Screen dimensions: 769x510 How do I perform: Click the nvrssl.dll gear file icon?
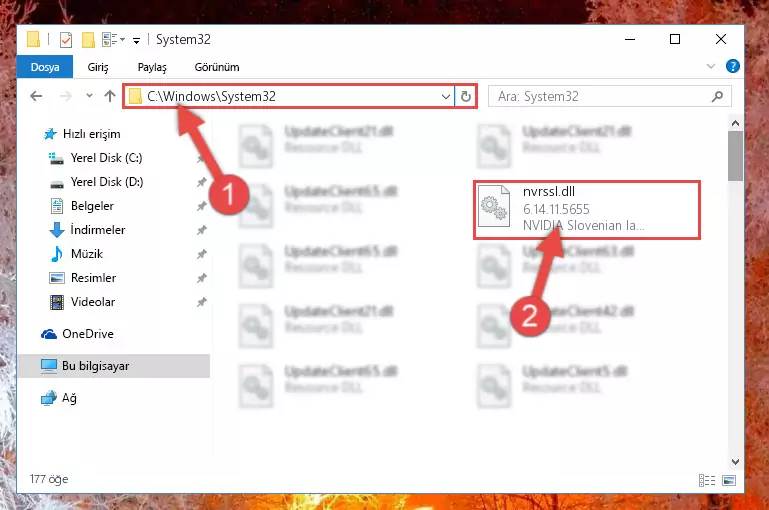(x=493, y=206)
